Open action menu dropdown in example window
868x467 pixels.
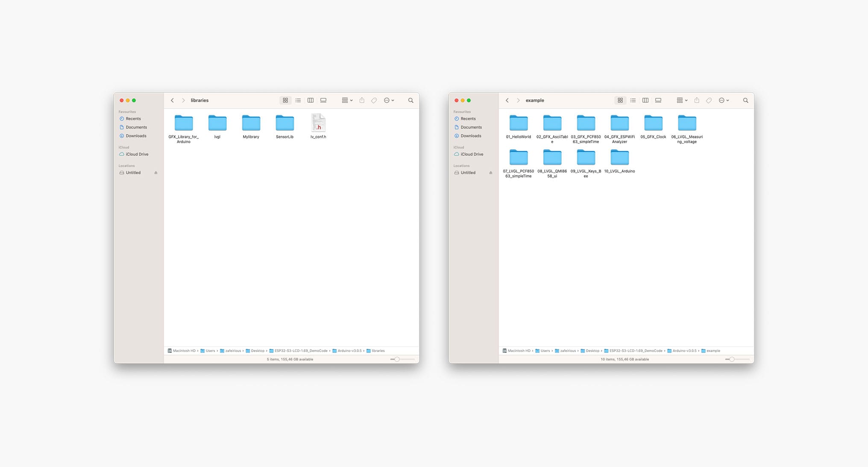(724, 100)
